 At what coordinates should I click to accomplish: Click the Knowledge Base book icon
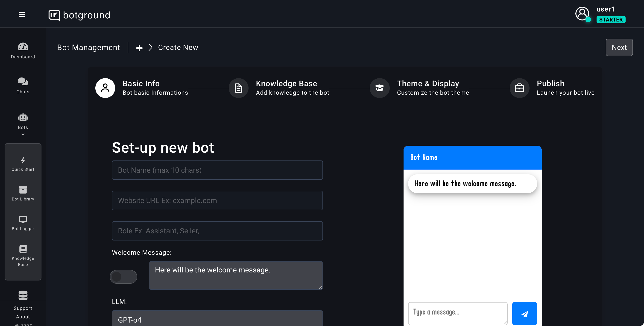[23, 249]
